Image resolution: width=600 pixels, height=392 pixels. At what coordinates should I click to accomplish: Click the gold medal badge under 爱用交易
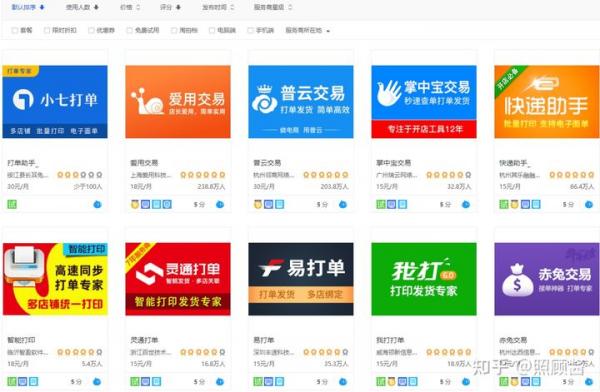pos(135,204)
